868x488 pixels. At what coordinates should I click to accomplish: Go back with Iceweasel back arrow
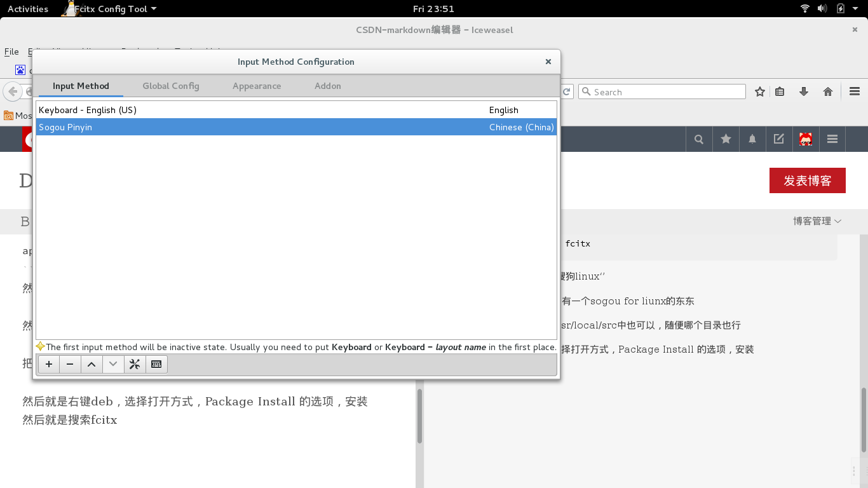tap(11, 91)
